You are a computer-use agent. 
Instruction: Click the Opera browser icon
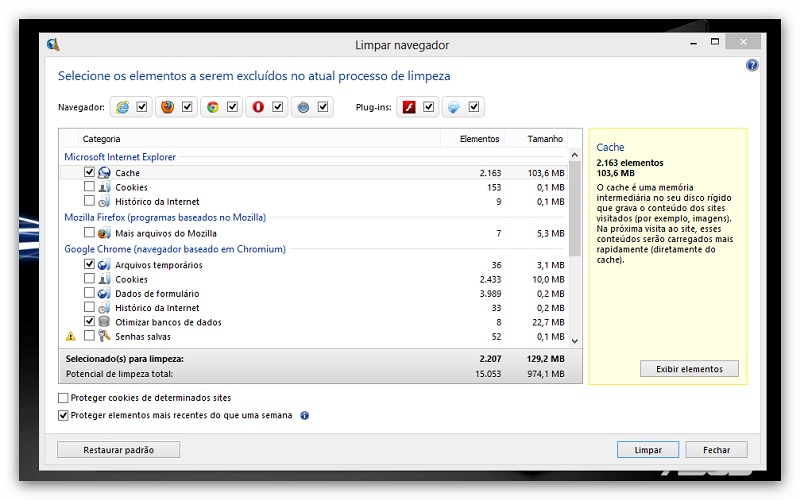tap(258, 107)
